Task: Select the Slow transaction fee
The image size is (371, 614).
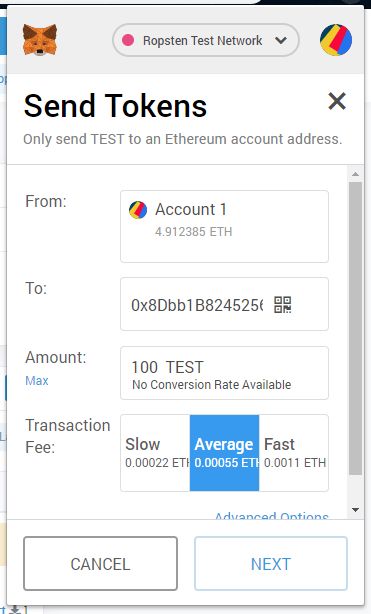Action: pos(155,453)
